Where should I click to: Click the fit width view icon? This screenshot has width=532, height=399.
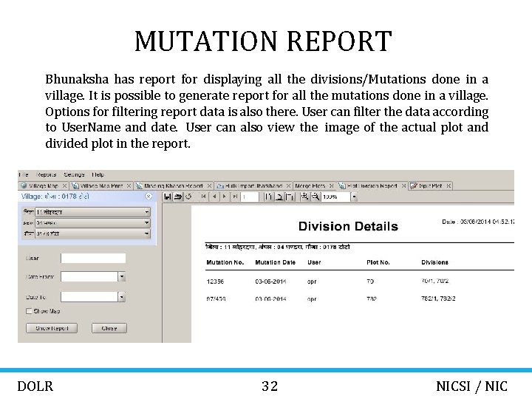pos(290,197)
